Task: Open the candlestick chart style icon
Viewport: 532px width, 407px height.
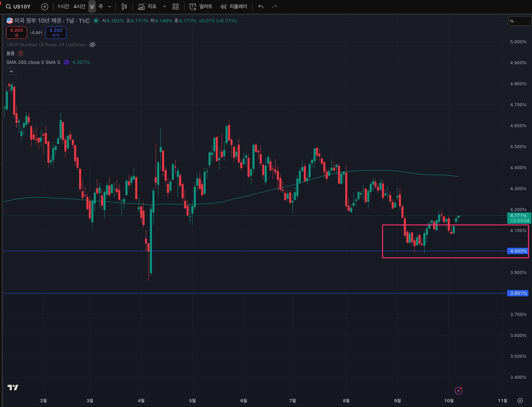Action: [x=124, y=7]
